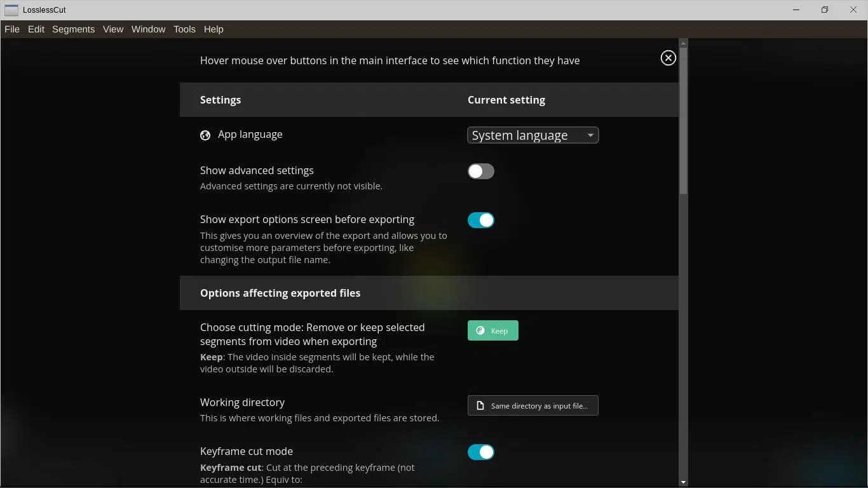Open the View menu

point(113,29)
